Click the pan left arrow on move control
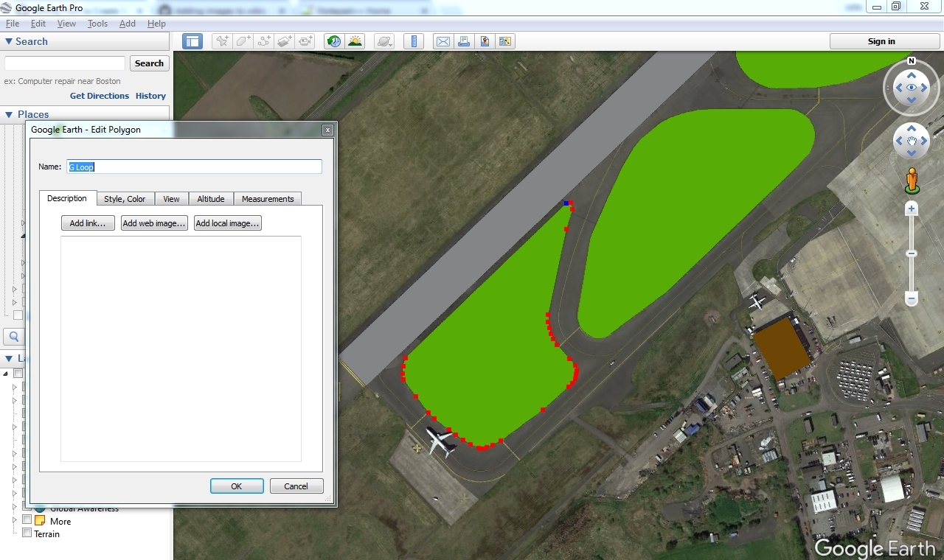 pyautogui.click(x=899, y=141)
